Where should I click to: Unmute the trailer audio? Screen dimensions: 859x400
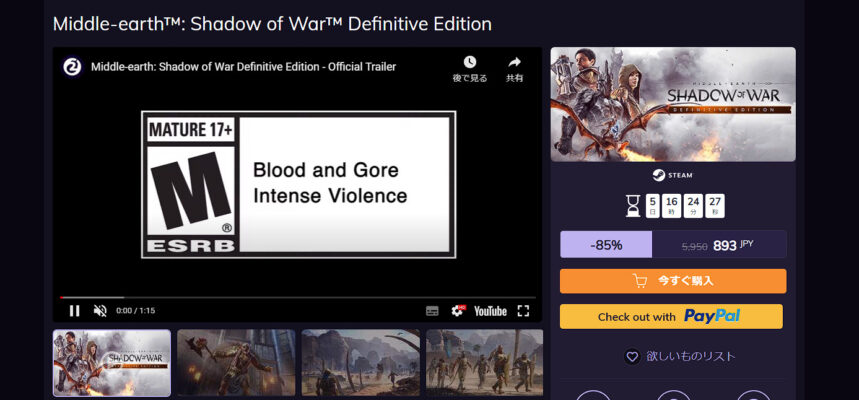click(x=100, y=311)
